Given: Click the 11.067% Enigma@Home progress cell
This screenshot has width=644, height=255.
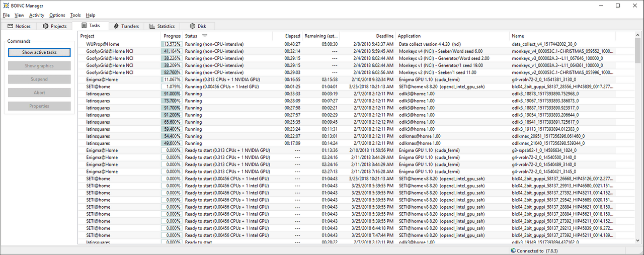Looking at the screenshot, I should tap(172, 79).
